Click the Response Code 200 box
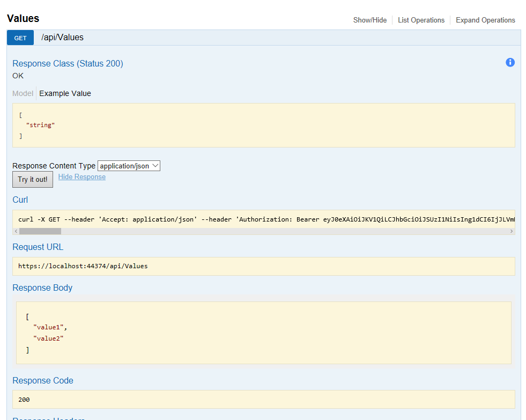The height and width of the screenshot is (420, 526). (263, 400)
